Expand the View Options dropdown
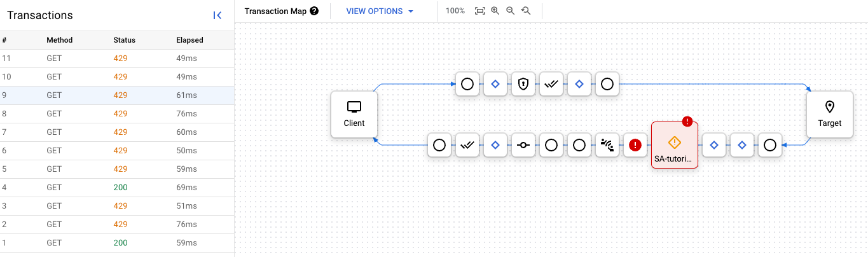 [380, 11]
